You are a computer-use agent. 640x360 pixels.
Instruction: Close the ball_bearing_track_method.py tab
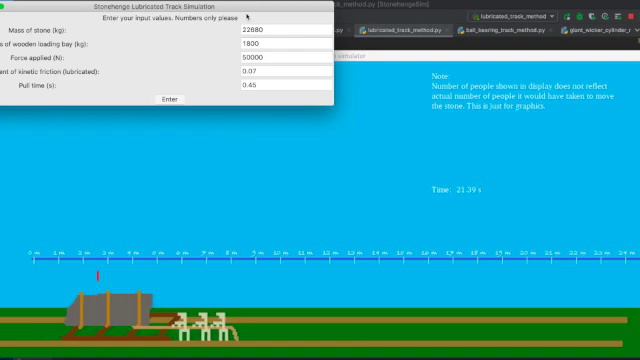pos(551,31)
